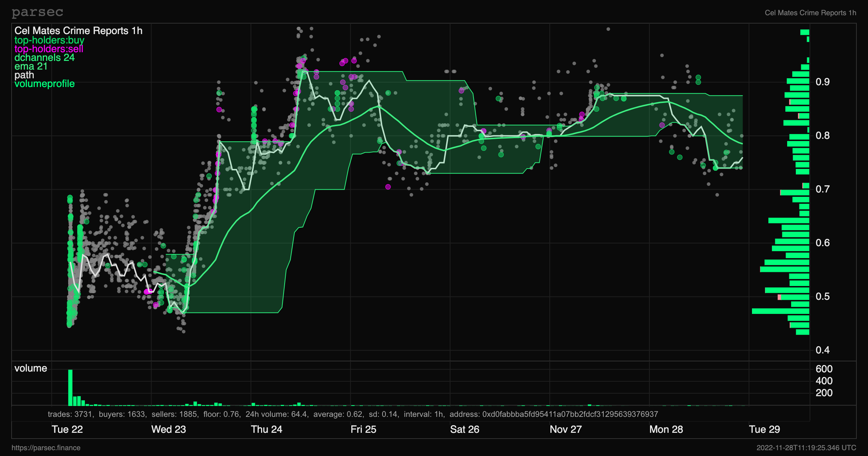Click the Fri 25 date axis label
This screenshot has width=868, height=456.
pyautogui.click(x=363, y=430)
